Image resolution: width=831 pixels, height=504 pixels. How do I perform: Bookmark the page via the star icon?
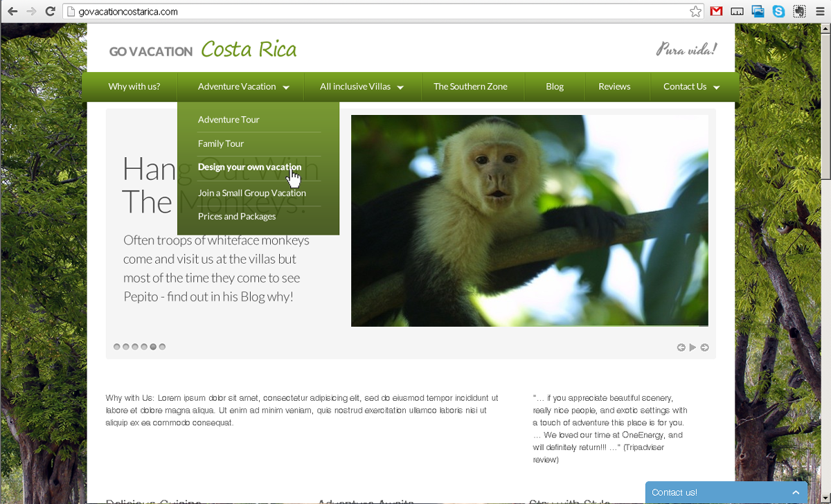[694, 10]
